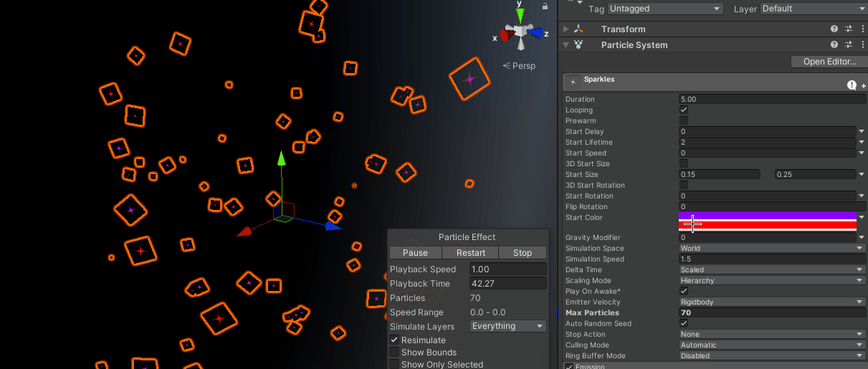Click the Playback Time input field
The height and width of the screenshot is (369, 868).
click(508, 284)
